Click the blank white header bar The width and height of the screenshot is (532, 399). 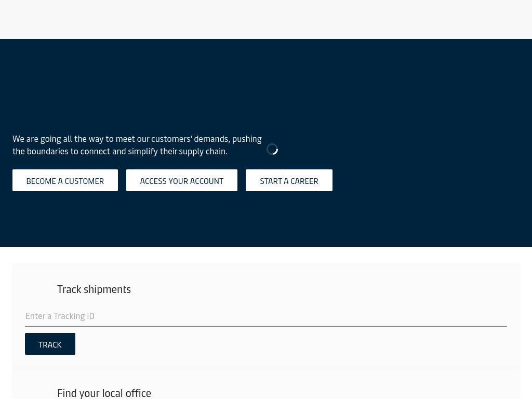266,19
